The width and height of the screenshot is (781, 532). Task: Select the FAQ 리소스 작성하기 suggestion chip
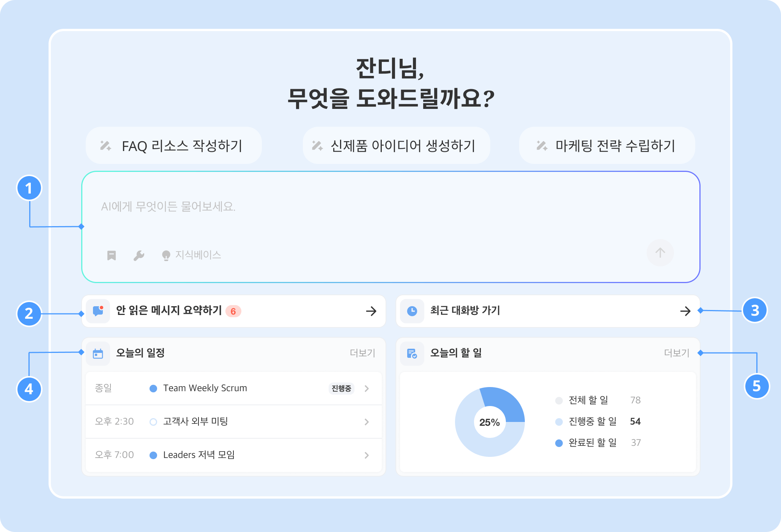(x=173, y=145)
